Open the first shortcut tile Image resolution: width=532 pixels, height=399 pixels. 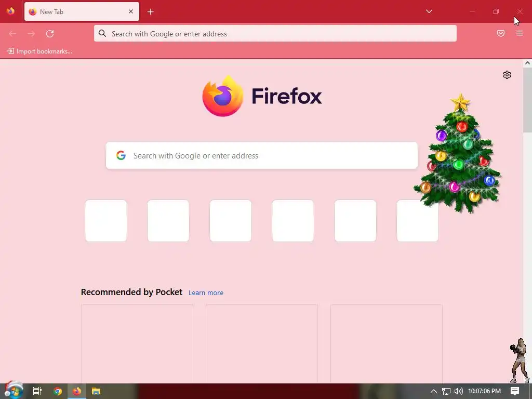coord(106,221)
